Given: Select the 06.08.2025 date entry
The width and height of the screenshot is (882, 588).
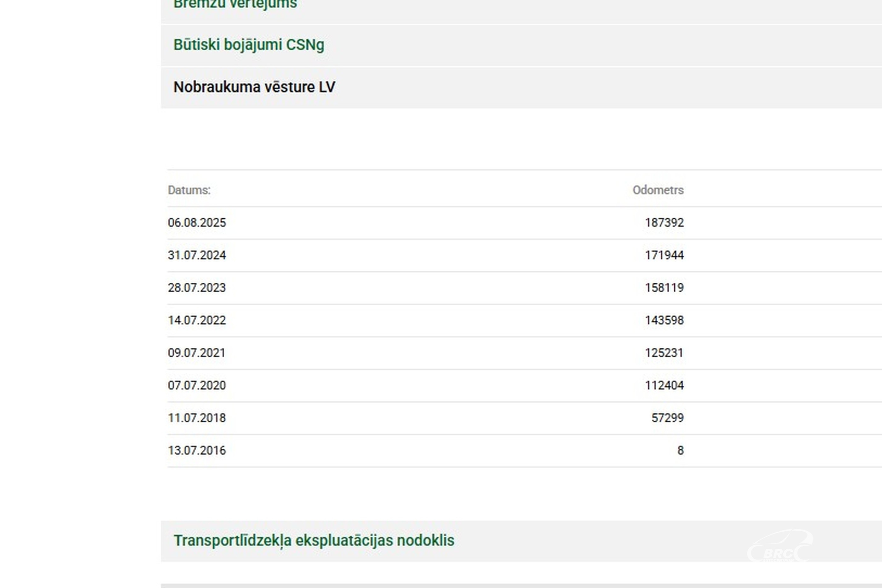Looking at the screenshot, I should 197,223.
